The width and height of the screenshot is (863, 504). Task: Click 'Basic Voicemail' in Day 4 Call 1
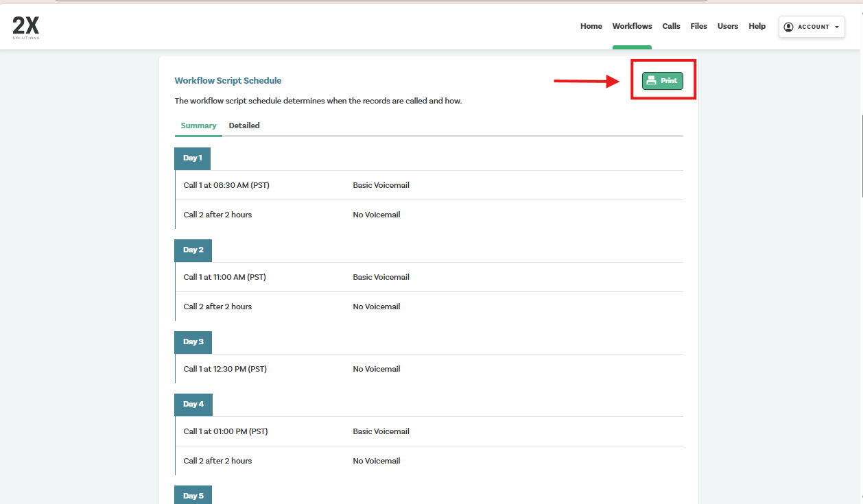381,431
